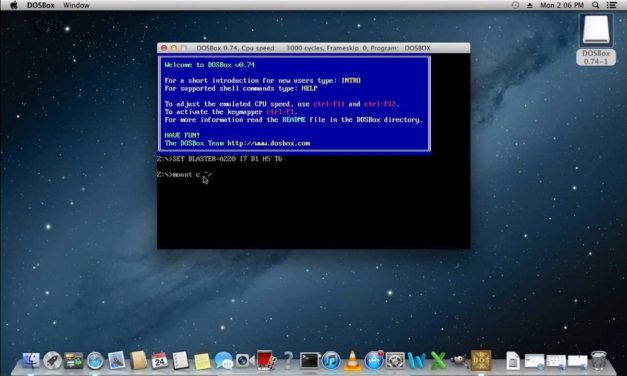Open iTunes music note icon
Viewport: 627px width, 376px height.
(x=331, y=360)
